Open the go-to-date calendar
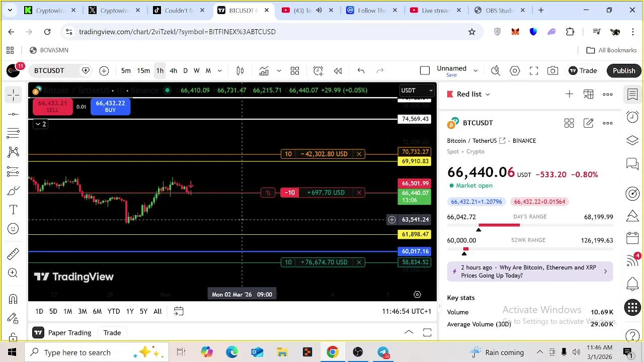The height and width of the screenshot is (362, 644). tap(179, 312)
